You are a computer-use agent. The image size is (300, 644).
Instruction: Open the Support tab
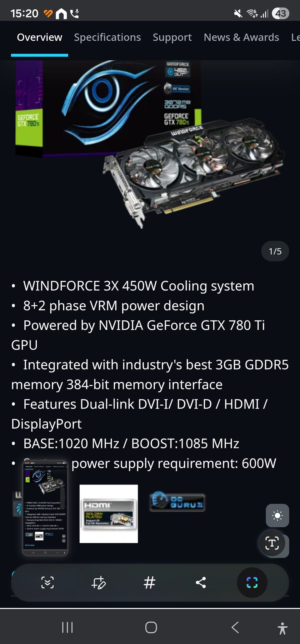[172, 38]
